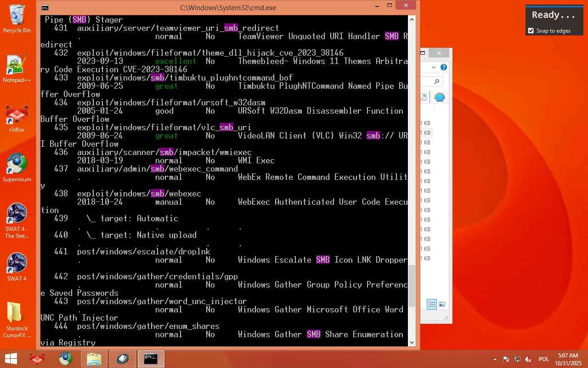Click the Ready... status text

(x=554, y=15)
